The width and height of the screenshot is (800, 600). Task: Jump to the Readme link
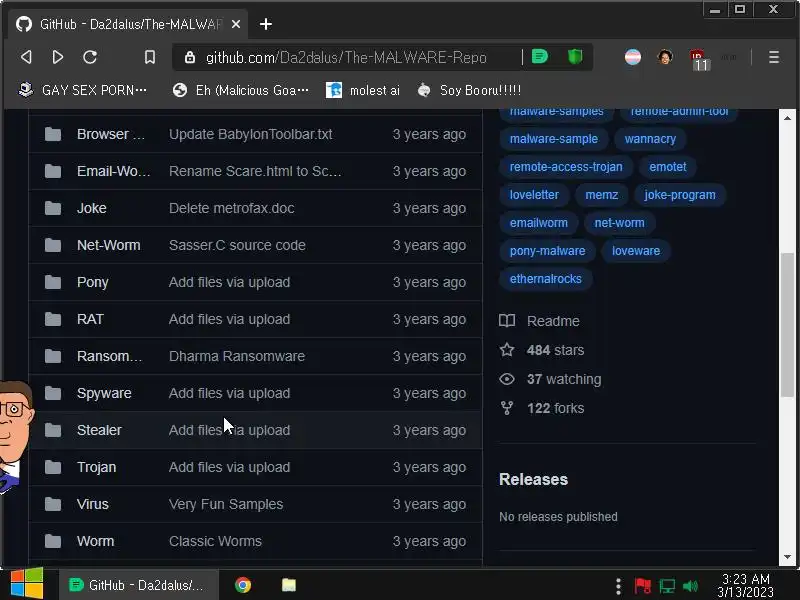click(x=540, y=321)
